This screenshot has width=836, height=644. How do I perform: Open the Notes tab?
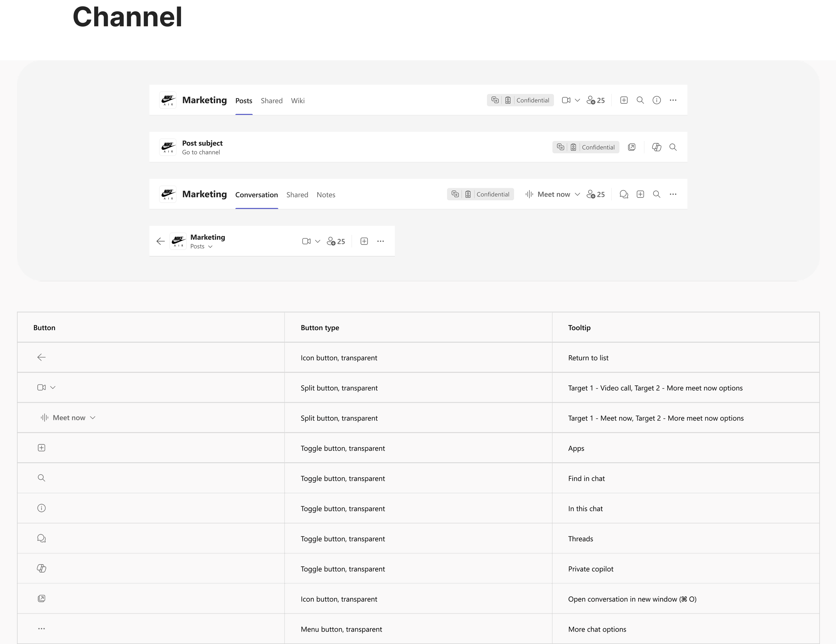click(x=326, y=195)
